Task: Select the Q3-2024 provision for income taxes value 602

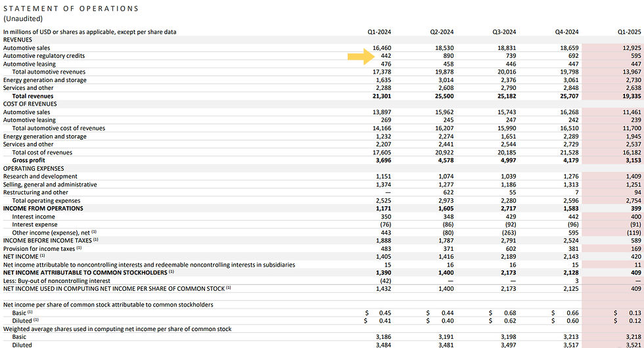Action: click(511, 249)
